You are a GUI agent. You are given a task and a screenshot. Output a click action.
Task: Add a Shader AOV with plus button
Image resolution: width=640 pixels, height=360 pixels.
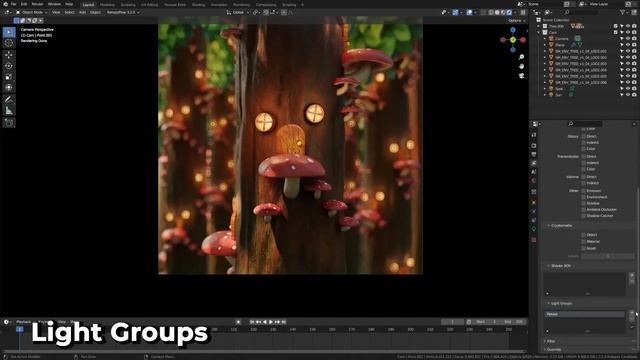(x=632, y=275)
